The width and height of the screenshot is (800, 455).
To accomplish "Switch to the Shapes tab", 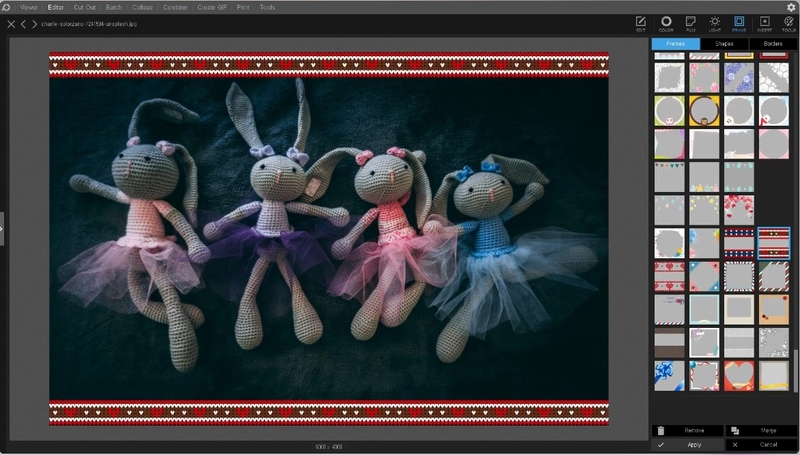I will [x=723, y=44].
